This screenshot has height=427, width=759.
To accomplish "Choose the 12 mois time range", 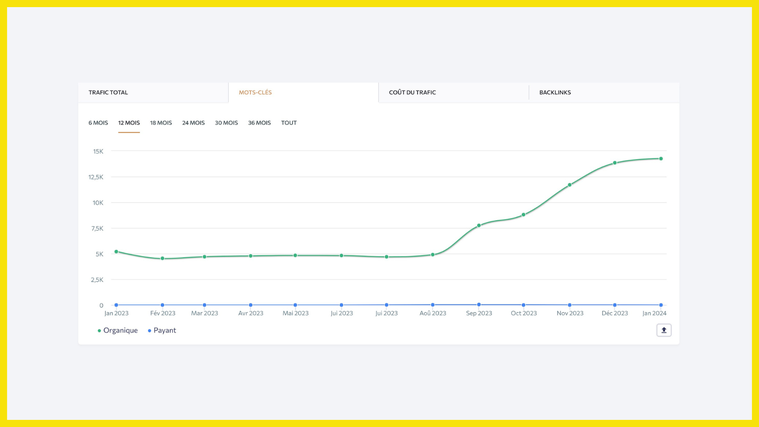I will (x=129, y=123).
